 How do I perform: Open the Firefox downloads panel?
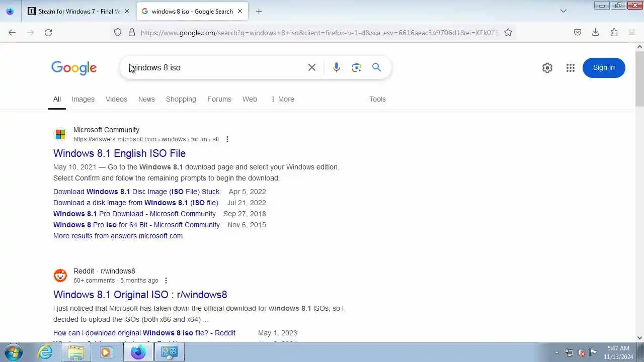[596, 33]
